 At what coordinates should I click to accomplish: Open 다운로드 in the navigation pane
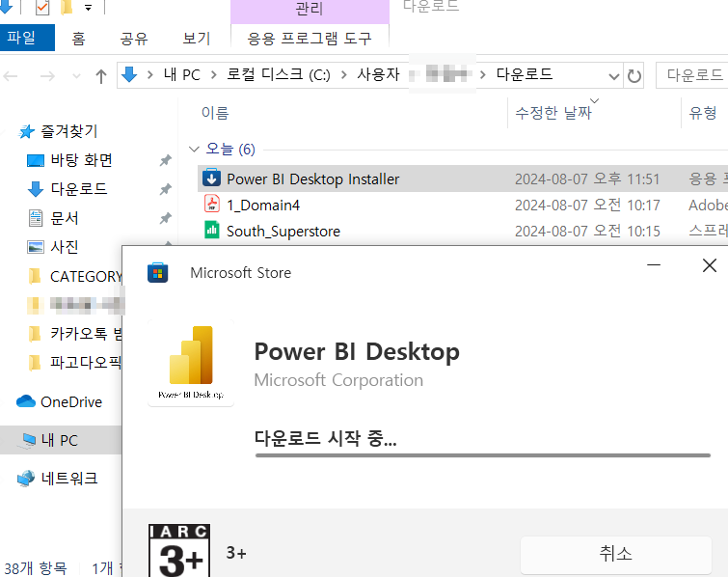pos(79,189)
